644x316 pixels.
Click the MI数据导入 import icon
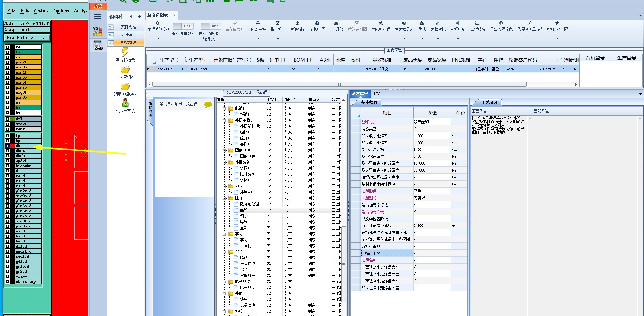click(404, 23)
